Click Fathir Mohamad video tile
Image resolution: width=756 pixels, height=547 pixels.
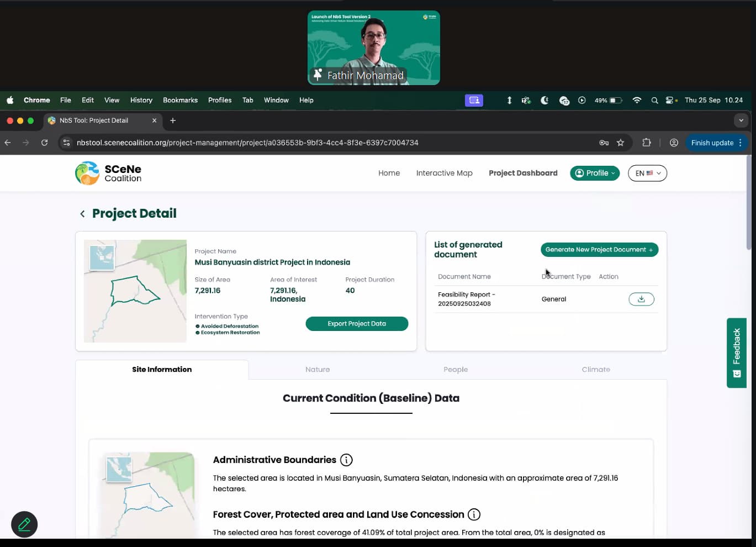click(374, 48)
